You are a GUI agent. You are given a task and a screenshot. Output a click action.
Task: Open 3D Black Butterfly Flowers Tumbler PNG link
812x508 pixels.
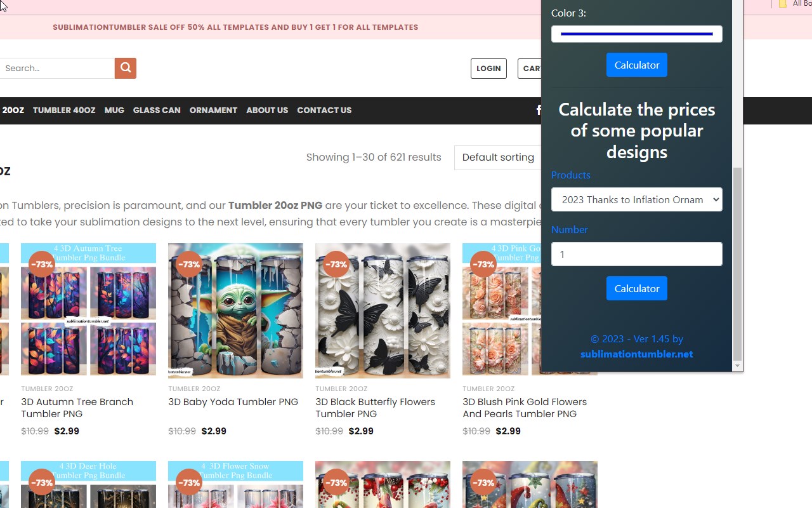coord(375,408)
